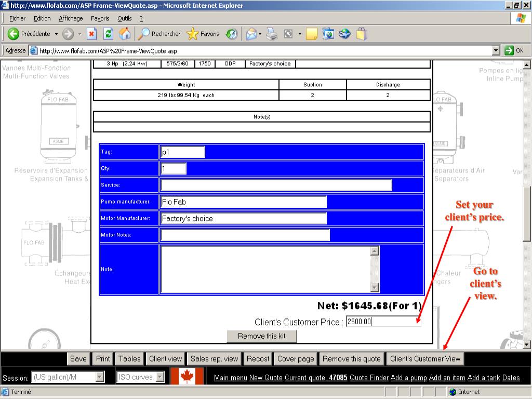Click the Motor Notes field
This screenshot has height=399, width=532.
(245, 235)
